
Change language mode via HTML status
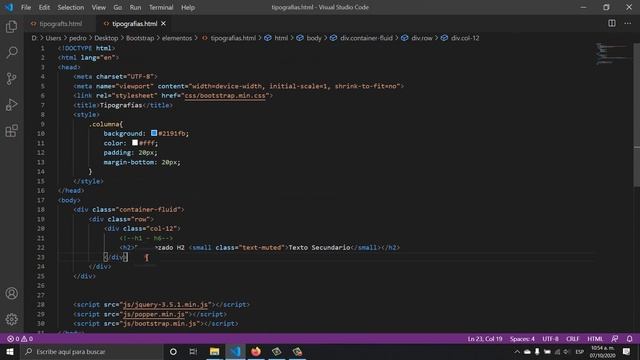coord(595,339)
